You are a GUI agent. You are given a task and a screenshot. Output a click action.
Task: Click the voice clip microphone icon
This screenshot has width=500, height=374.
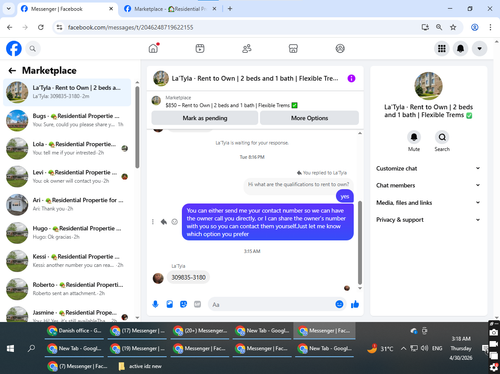click(x=155, y=304)
